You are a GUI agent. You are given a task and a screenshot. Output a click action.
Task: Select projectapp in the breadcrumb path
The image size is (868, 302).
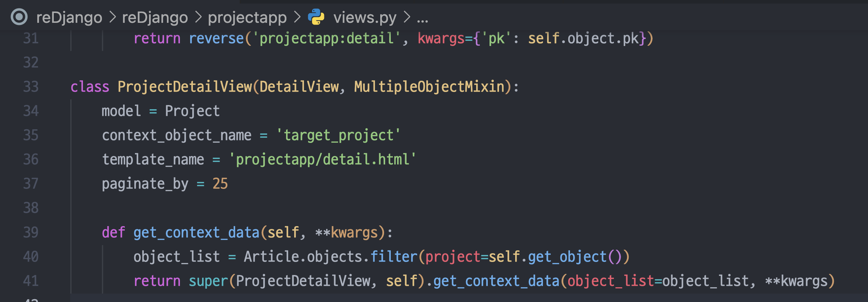coord(247,18)
